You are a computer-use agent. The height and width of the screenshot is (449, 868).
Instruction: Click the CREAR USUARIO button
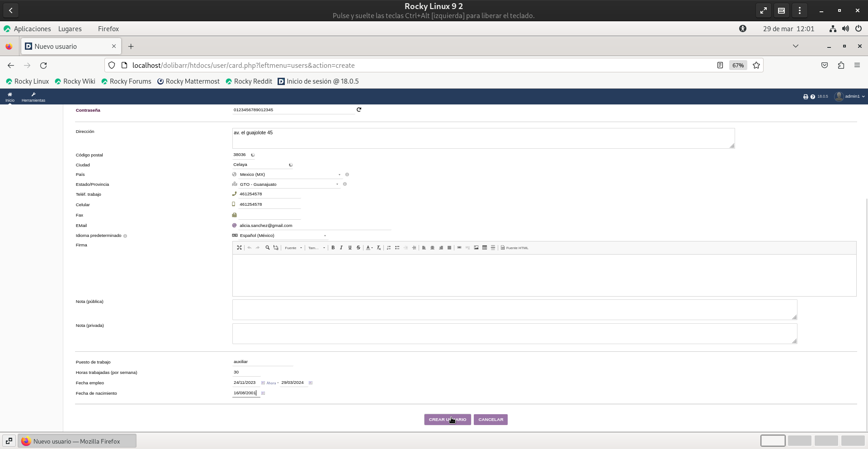click(x=447, y=420)
